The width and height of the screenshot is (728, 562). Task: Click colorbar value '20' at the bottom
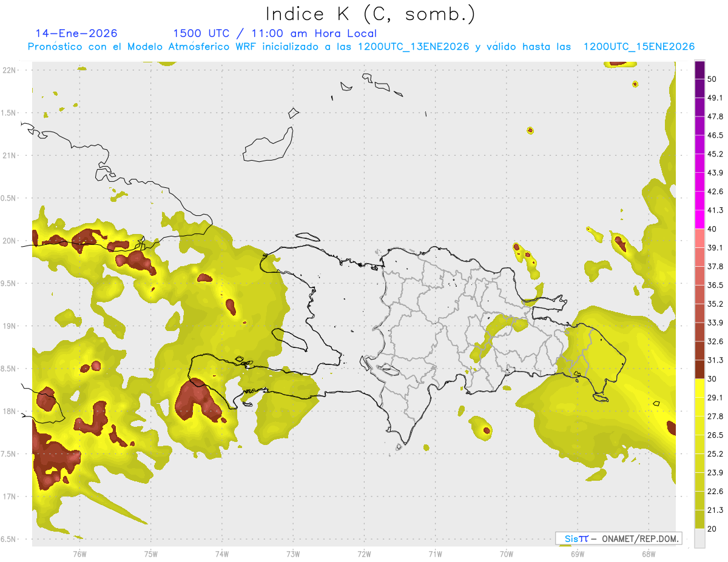coord(713,529)
